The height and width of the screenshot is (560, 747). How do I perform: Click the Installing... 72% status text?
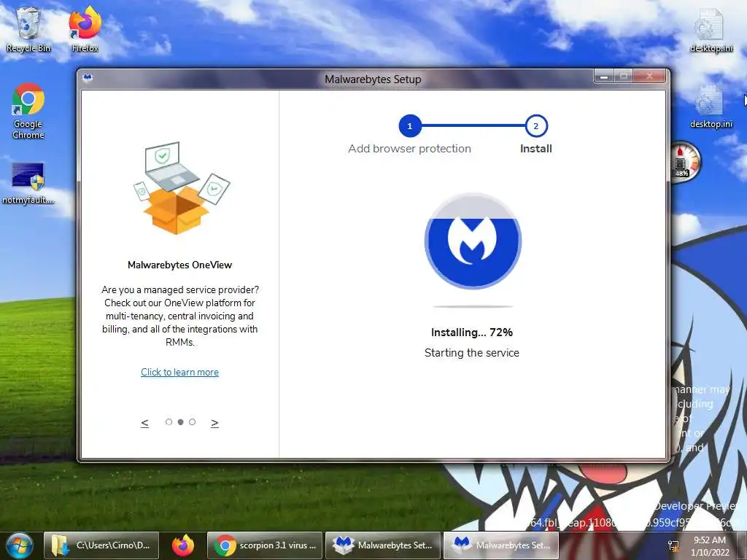click(472, 332)
